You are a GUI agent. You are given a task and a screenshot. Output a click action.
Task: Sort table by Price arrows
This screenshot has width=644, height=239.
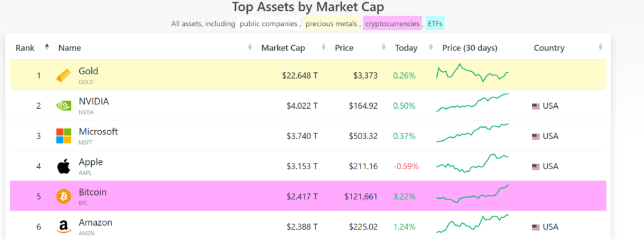pos(384,47)
